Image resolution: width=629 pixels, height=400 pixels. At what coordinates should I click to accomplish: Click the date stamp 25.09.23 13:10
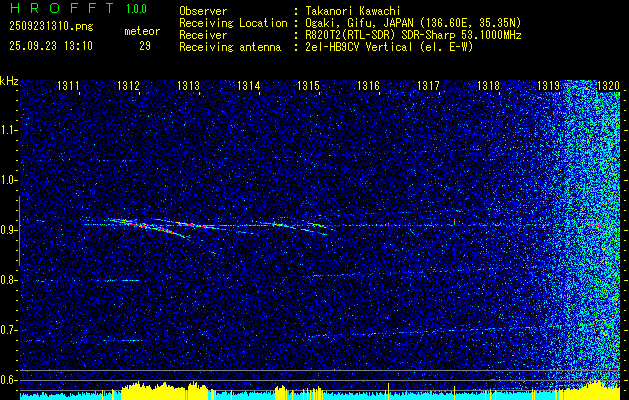coord(51,46)
